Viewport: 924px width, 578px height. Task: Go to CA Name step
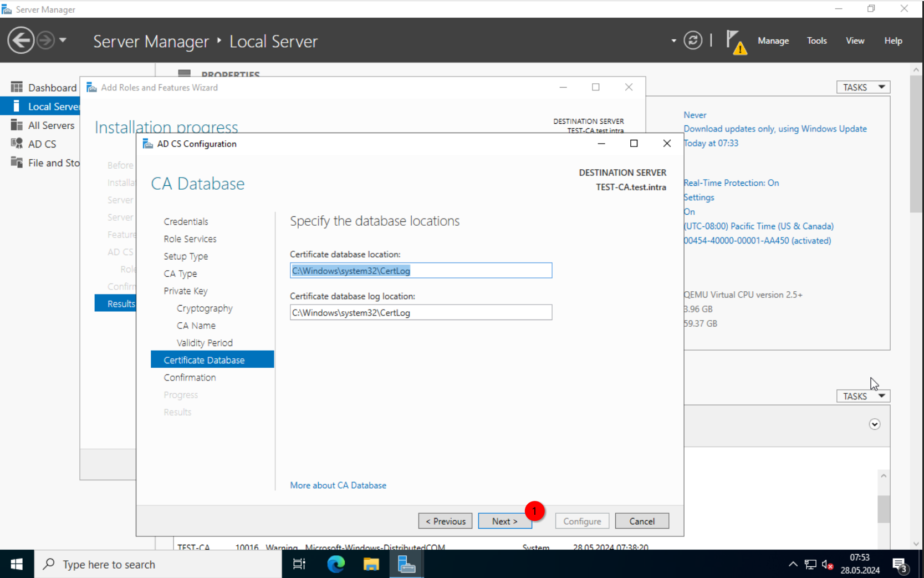pyautogui.click(x=196, y=326)
